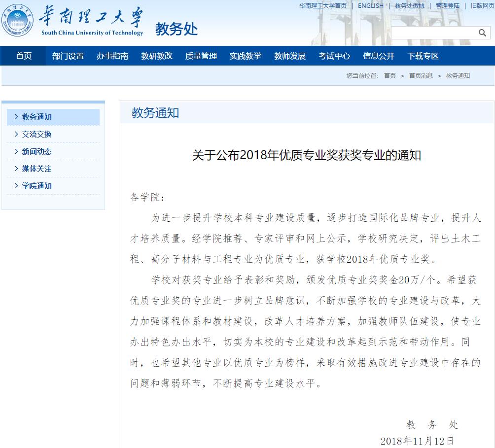The image size is (495, 448).
Task: Open the 教师发展 menu
Action: (x=290, y=56)
